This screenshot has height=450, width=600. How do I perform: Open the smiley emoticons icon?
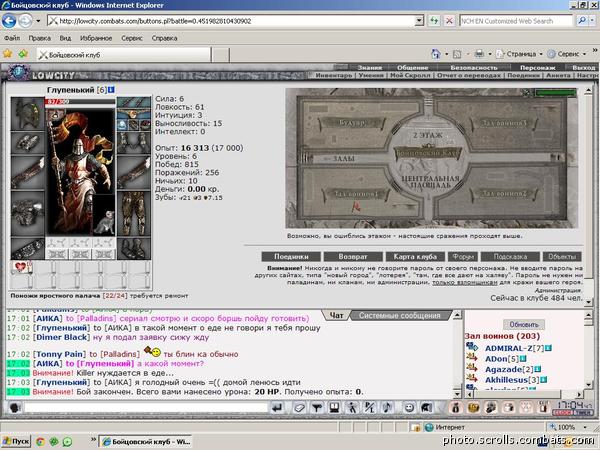click(x=409, y=408)
